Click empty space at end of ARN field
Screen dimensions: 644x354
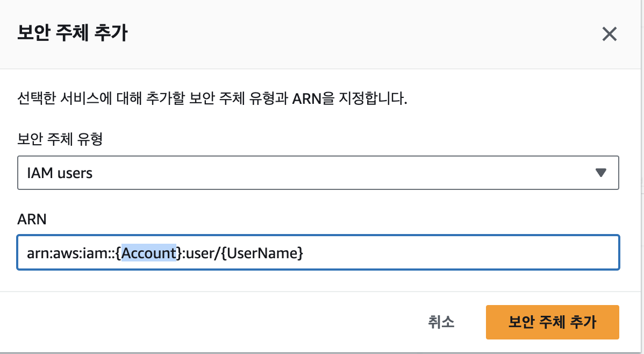(484, 252)
